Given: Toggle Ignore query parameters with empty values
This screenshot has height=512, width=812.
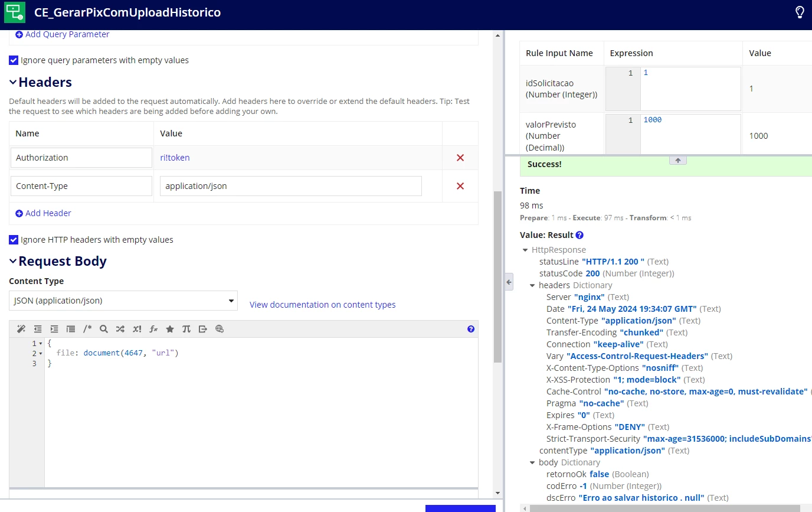Looking at the screenshot, I should (14, 60).
